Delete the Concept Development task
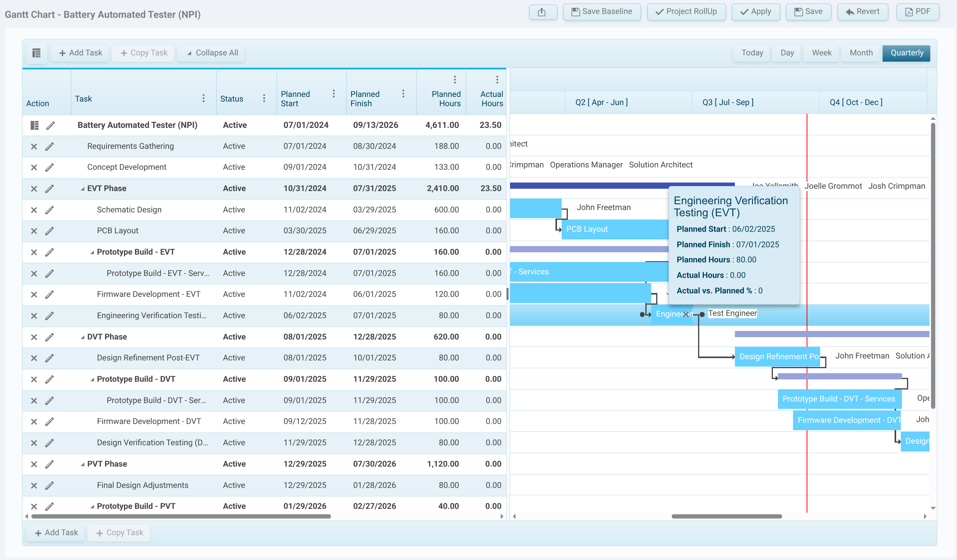The image size is (957, 560). [x=34, y=167]
